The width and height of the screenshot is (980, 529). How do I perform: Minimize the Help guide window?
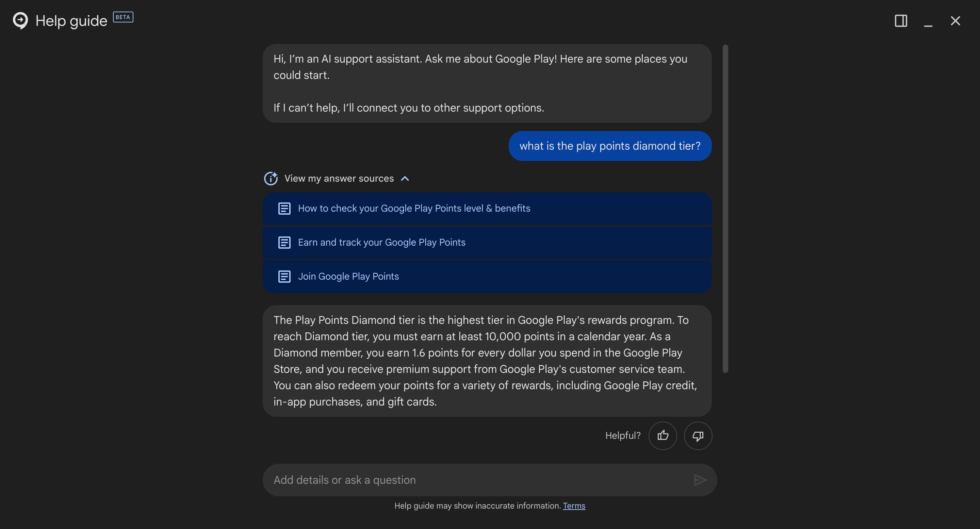click(928, 21)
